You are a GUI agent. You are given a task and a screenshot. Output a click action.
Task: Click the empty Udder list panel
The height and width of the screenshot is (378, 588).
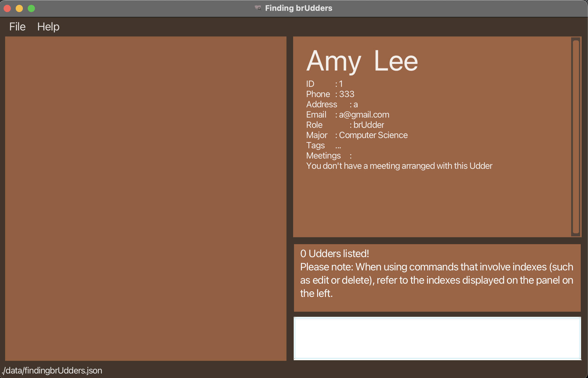tap(145, 198)
